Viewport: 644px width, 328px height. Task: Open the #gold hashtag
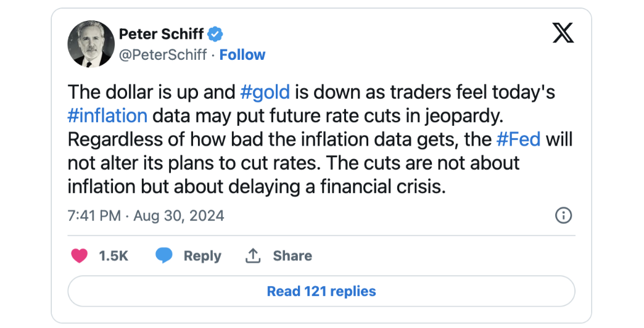[265, 92]
